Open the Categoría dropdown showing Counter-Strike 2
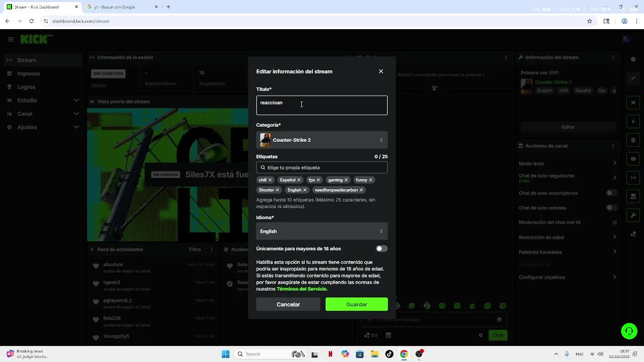644x362 pixels. 322,140
